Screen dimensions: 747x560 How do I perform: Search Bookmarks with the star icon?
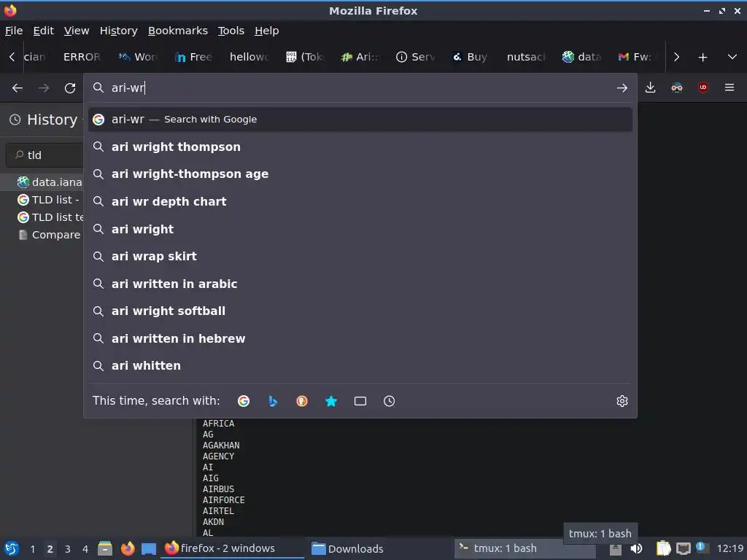click(x=331, y=401)
